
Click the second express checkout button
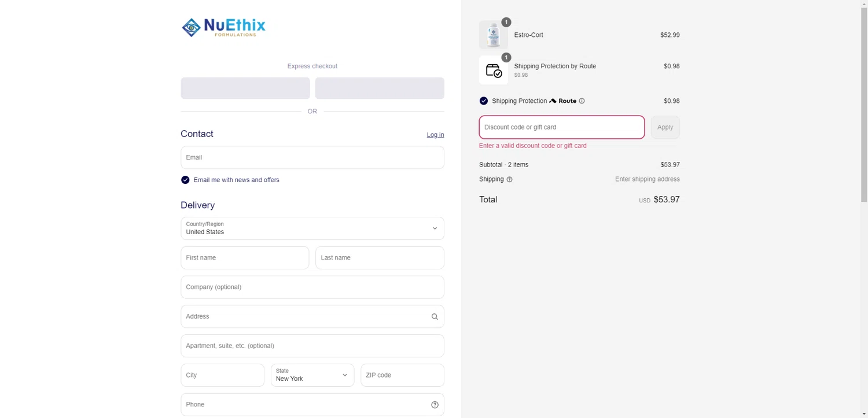380,88
